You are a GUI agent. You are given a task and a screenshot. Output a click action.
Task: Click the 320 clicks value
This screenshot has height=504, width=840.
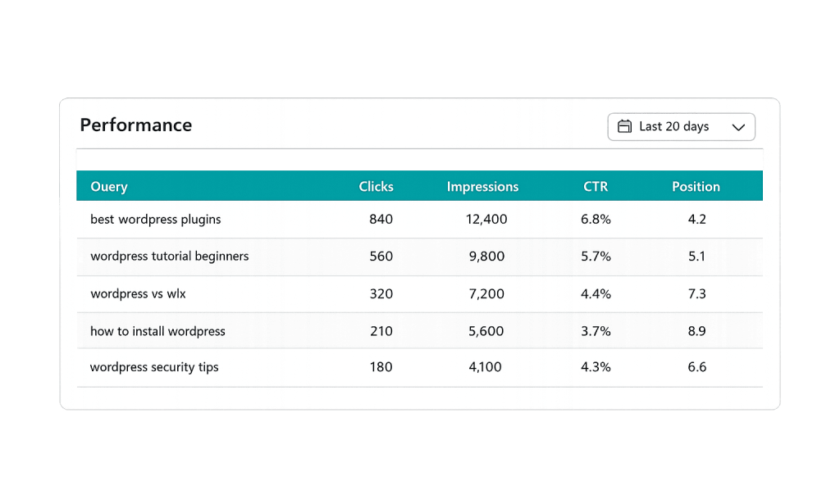click(381, 293)
